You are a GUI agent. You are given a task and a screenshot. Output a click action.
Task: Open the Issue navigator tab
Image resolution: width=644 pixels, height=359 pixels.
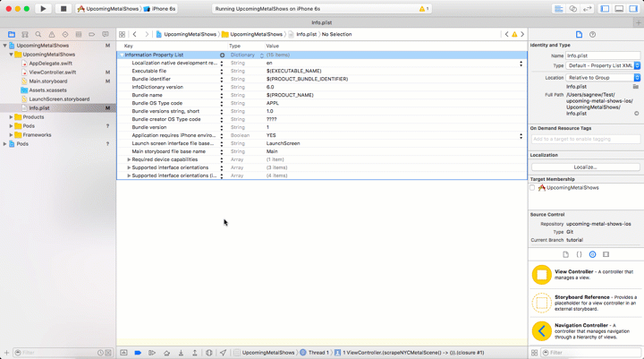click(x=52, y=35)
